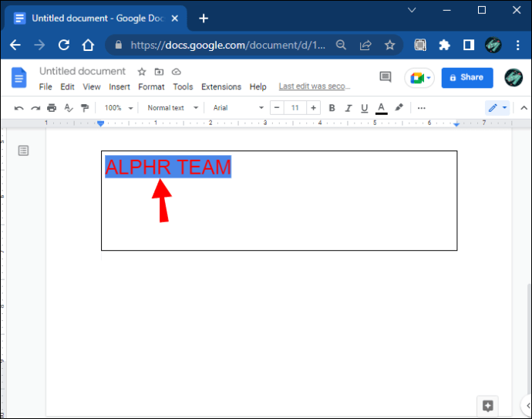
Task: Open Chrome extensions puzzle icon
Action: (x=444, y=45)
